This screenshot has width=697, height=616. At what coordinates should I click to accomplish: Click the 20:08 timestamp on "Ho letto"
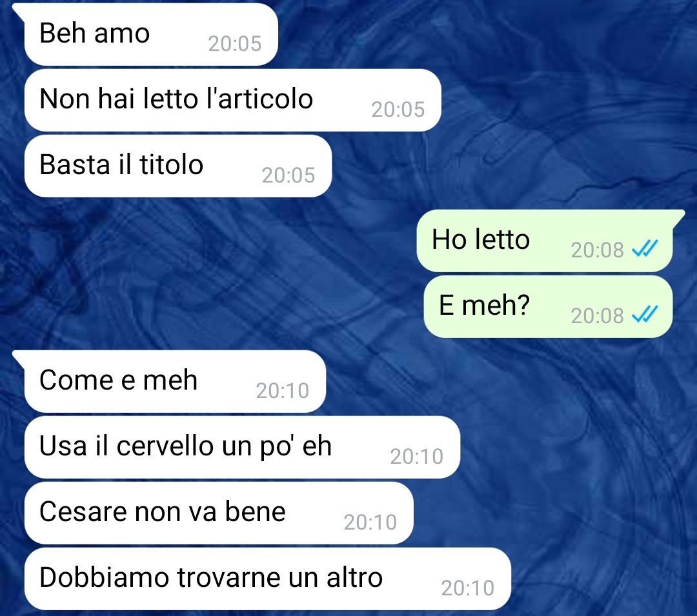click(x=597, y=250)
